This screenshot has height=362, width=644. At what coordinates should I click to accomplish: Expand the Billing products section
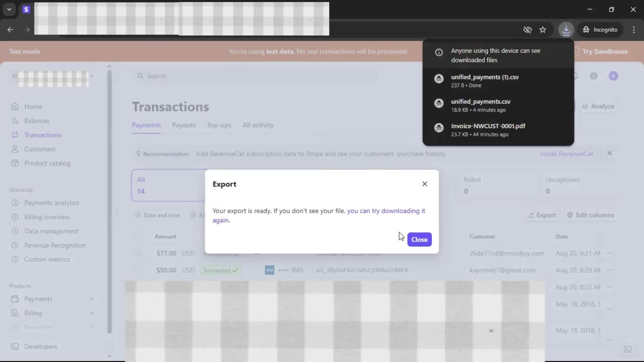[92, 313]
